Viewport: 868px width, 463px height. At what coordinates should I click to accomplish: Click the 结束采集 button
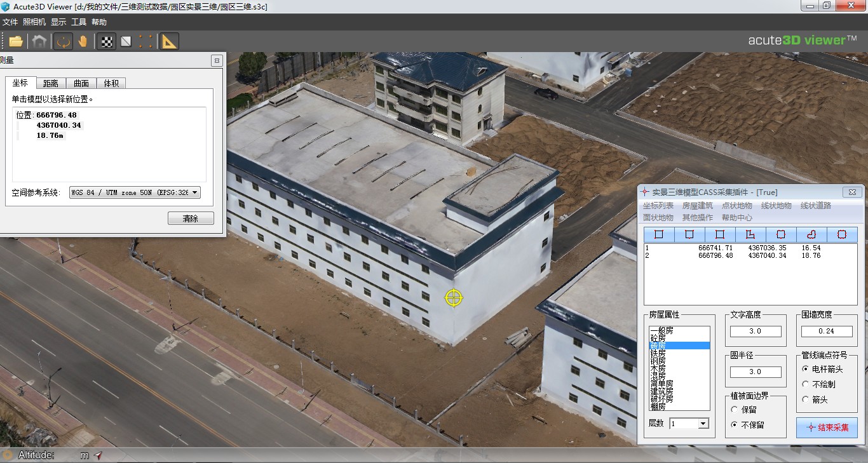827,427
